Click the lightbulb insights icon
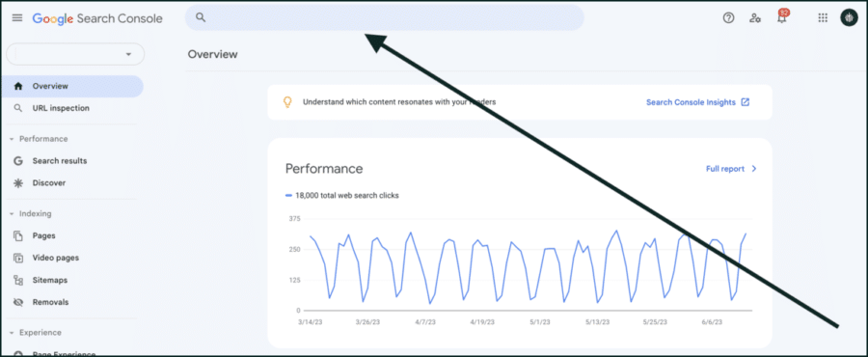The width and height of the screenshot is (868, 357). tap(287, 102)
